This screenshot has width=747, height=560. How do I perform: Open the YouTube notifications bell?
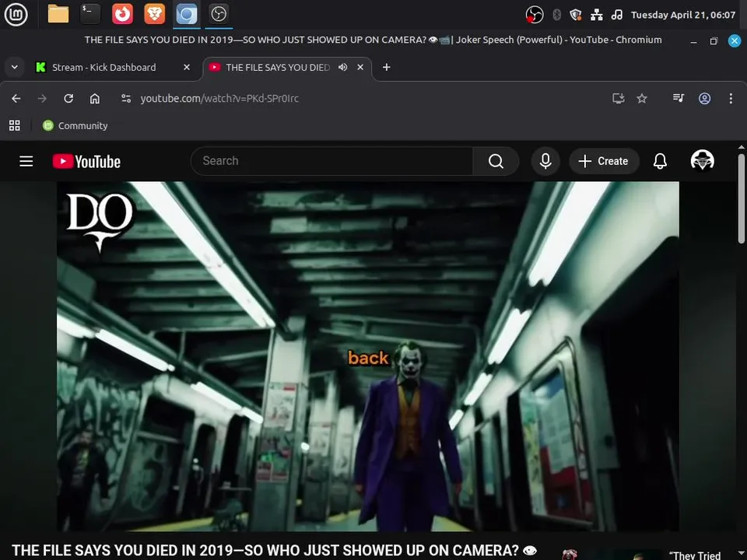click(x=660, y=161)
